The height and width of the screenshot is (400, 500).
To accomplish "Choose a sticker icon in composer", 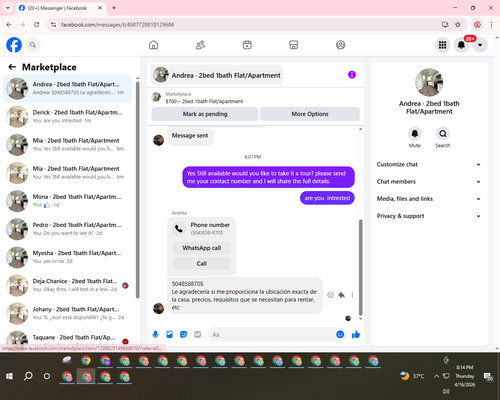I will coord(184,334).
